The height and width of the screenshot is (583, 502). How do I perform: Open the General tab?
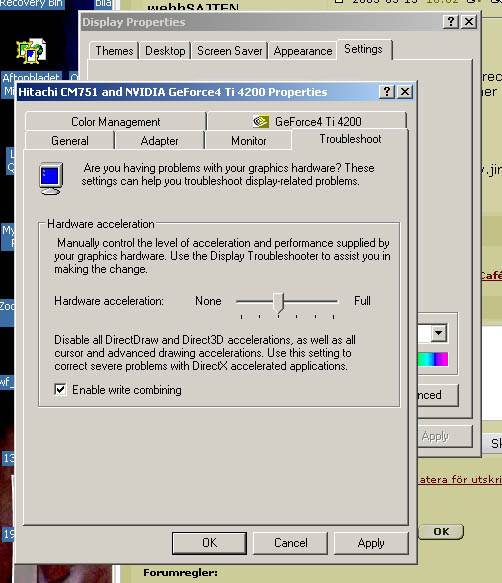point(70,141)
